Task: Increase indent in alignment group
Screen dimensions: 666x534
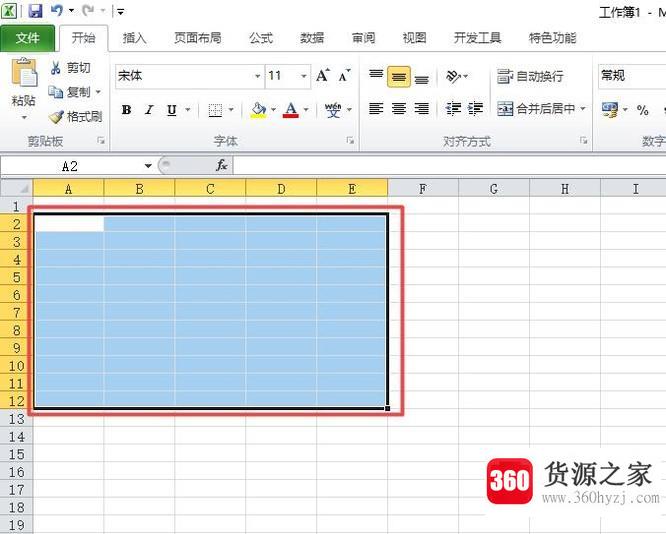Action: click(475, 109)
